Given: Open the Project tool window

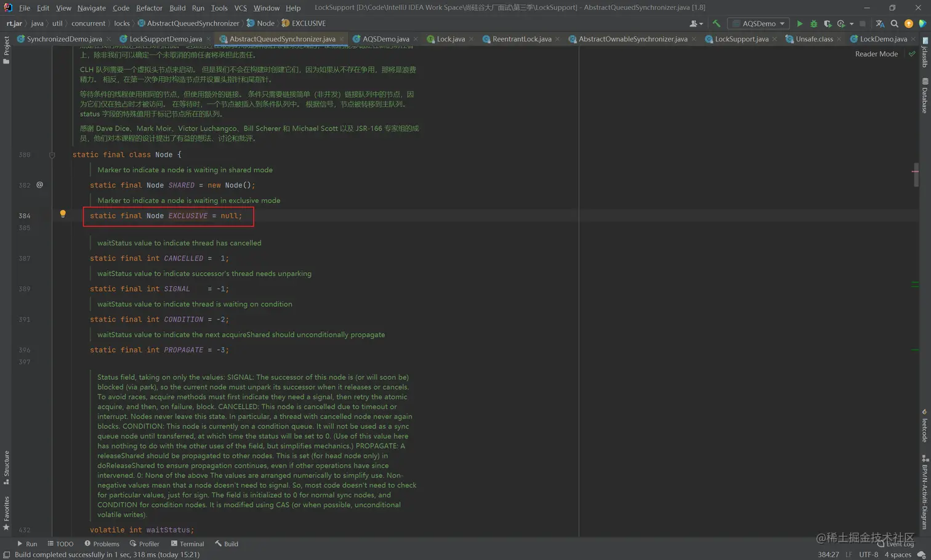Looking at the screenshot, I should pyautogui.click(x=6, y=50).
